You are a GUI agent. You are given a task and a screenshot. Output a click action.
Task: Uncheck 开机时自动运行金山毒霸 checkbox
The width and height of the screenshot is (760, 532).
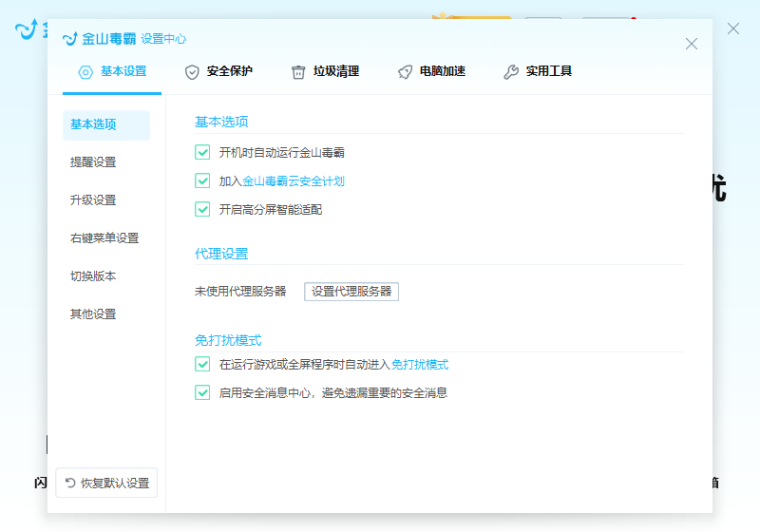pos(202,152)
